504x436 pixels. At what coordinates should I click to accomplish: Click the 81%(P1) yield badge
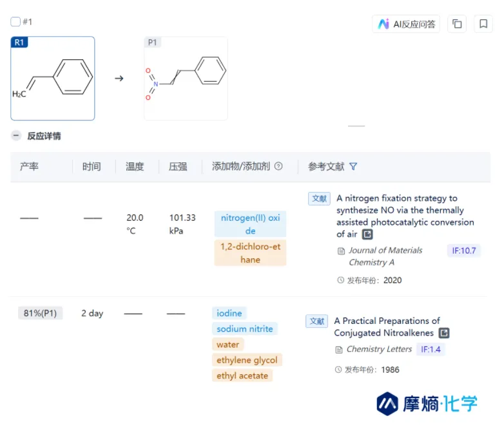click(40, 314)
